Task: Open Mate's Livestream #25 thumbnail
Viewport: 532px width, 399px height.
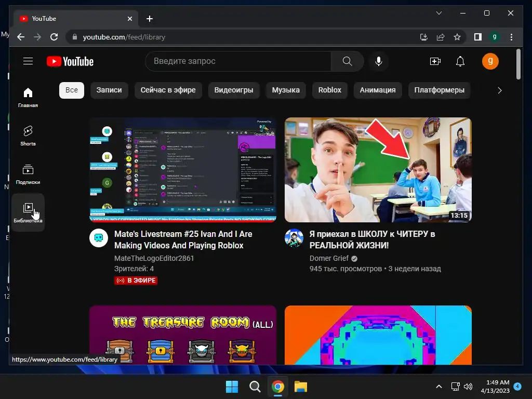Action: tap(183, 170)
